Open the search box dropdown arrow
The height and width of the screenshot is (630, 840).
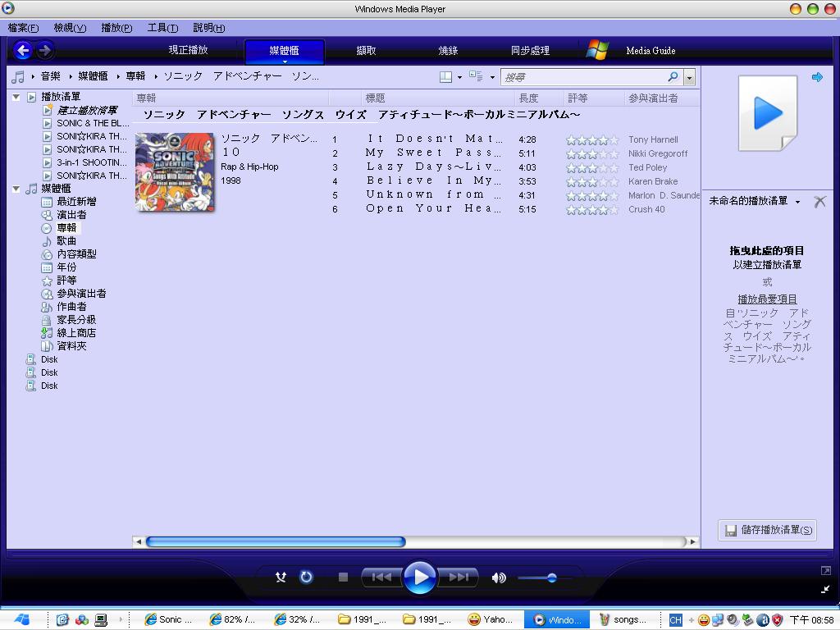tap(689, 76)
